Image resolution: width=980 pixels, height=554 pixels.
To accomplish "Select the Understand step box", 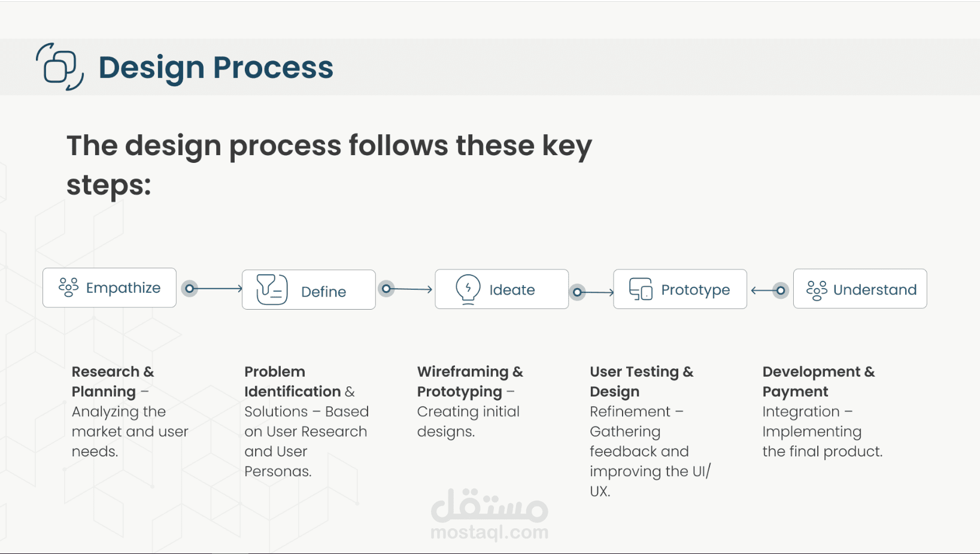I will [860, 289].
